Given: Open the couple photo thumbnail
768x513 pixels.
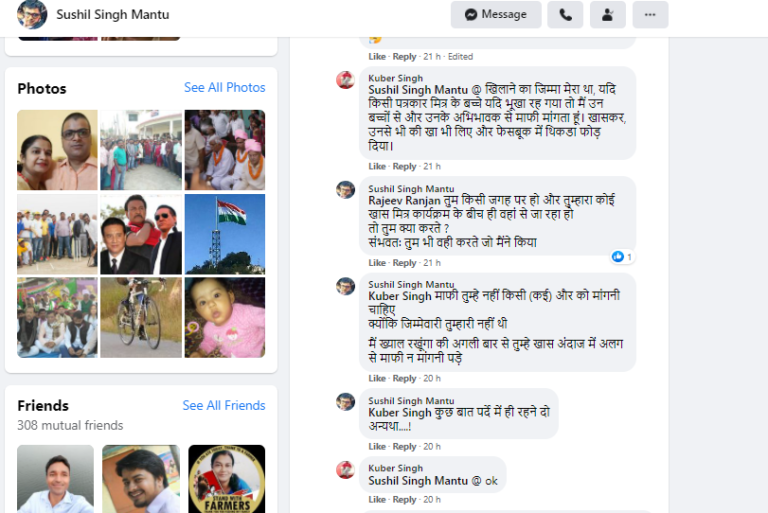Looking at the screenshot, I should [57, 150].
